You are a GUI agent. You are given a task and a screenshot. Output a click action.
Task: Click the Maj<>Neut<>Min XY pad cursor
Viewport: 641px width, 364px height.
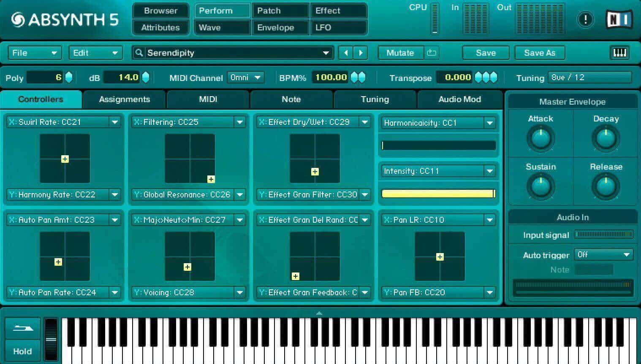[x=187, y=267]
